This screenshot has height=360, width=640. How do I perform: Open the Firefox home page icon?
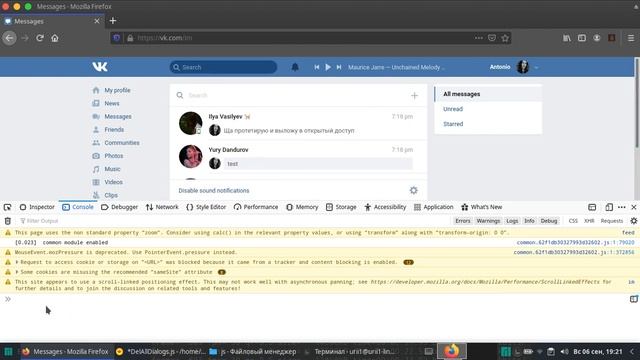click(55, 38)
